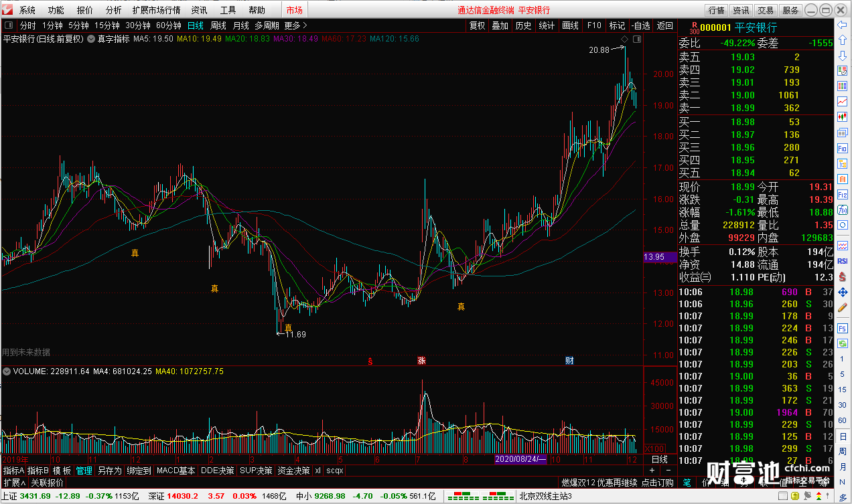
Task: Select the DDE决策 indicator
Action: [x=218, y=471]
